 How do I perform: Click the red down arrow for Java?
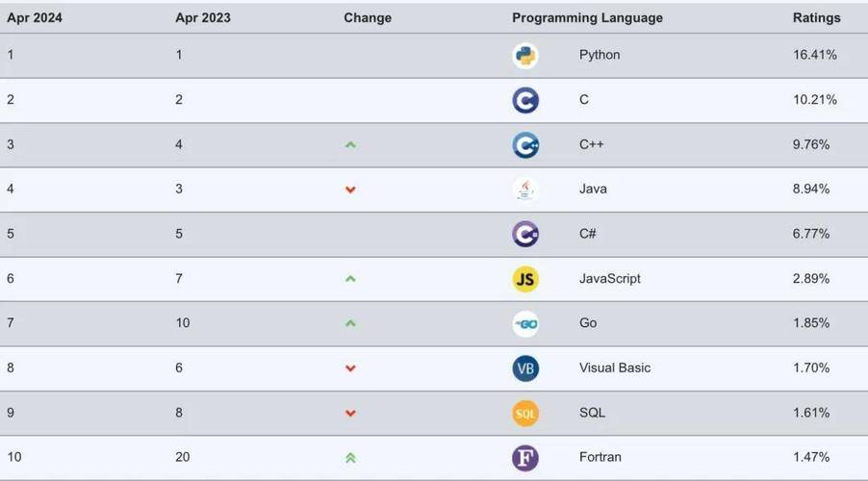click(x=350, y=190)
